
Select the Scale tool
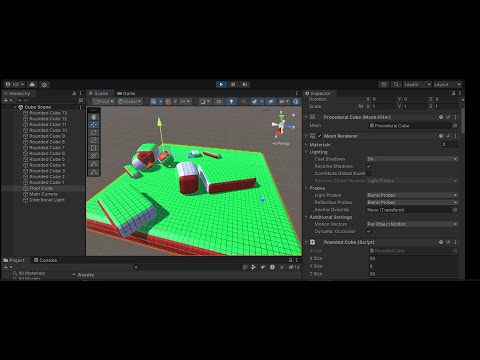click(94, 140)
